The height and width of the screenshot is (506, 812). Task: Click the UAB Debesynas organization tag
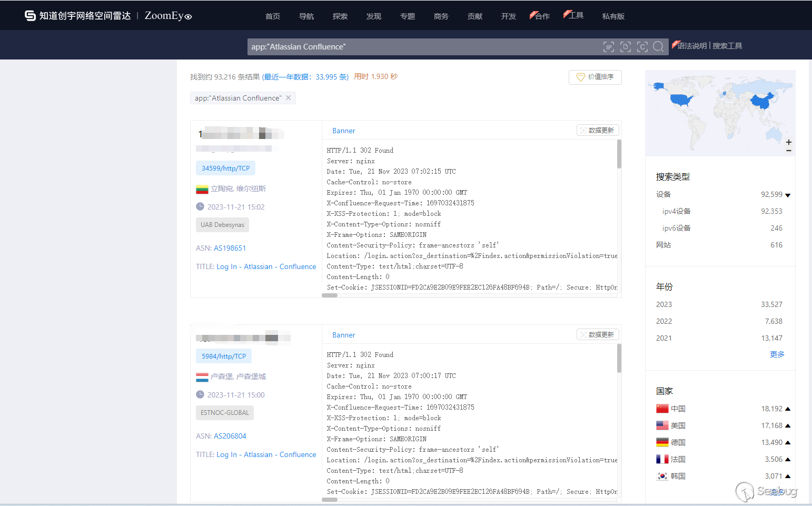coord(222,225)
